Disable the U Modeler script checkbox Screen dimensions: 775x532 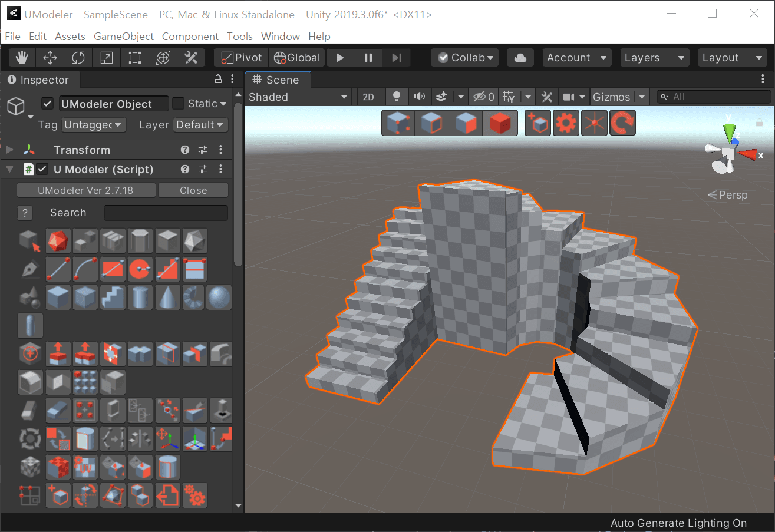(42, 170)
